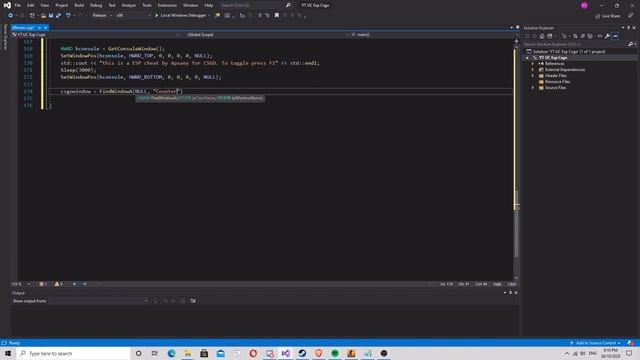Image resolution: width=640 pixels, height=360 pixels.
Task: Click Switch Views icon in Solution Explorer
Action: 550,36
